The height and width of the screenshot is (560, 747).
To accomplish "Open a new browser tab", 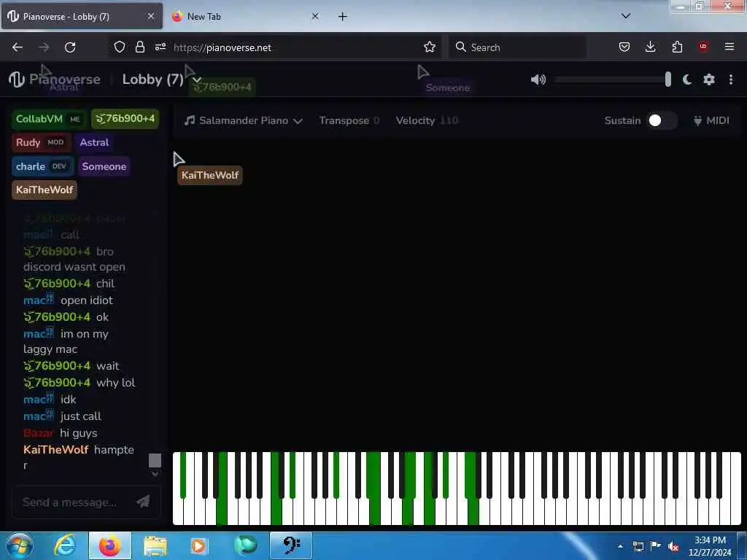I will click(343, 17).
